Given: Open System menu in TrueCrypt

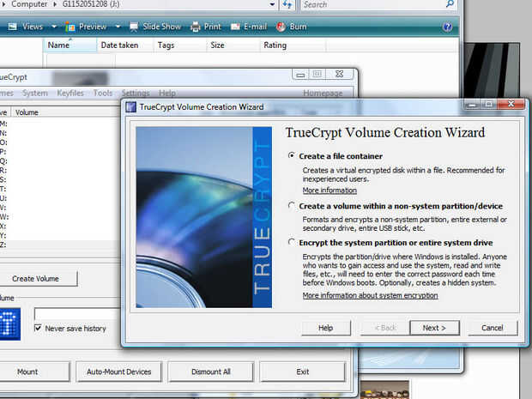Looking at the screenshot, I should (x=35, y=93).
